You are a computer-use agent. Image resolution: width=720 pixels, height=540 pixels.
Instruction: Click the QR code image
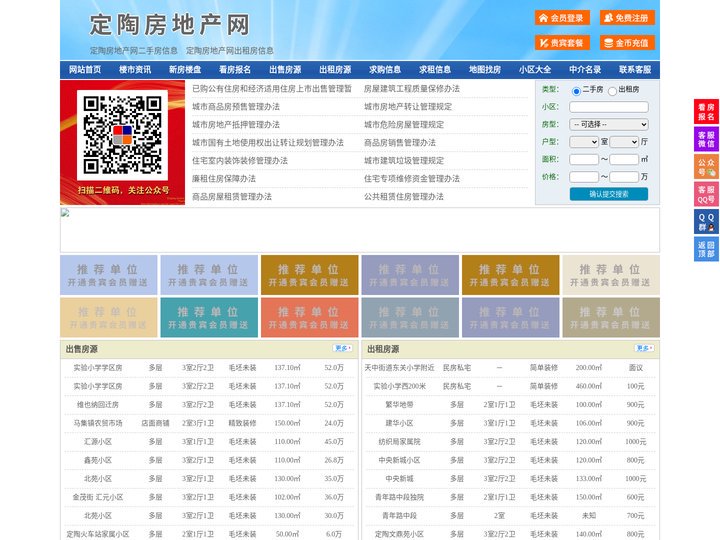pyautogui.click(x=122, y=135)
